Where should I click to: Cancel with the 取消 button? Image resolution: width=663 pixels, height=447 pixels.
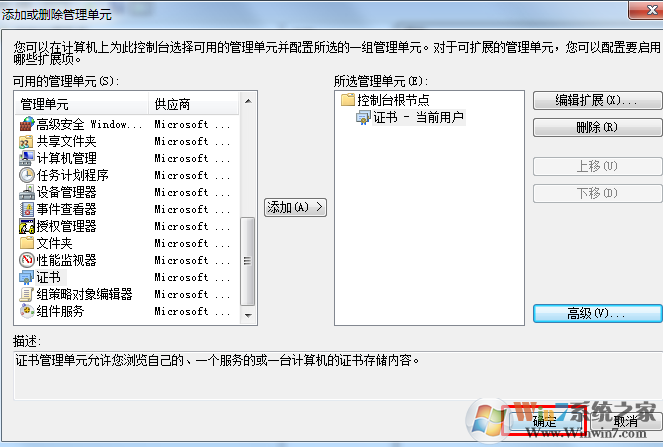[626, 421]
